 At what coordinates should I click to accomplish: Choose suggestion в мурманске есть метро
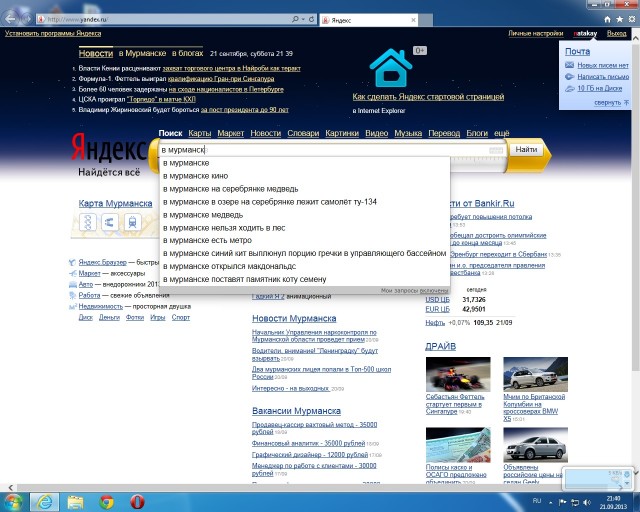[304, 240]
